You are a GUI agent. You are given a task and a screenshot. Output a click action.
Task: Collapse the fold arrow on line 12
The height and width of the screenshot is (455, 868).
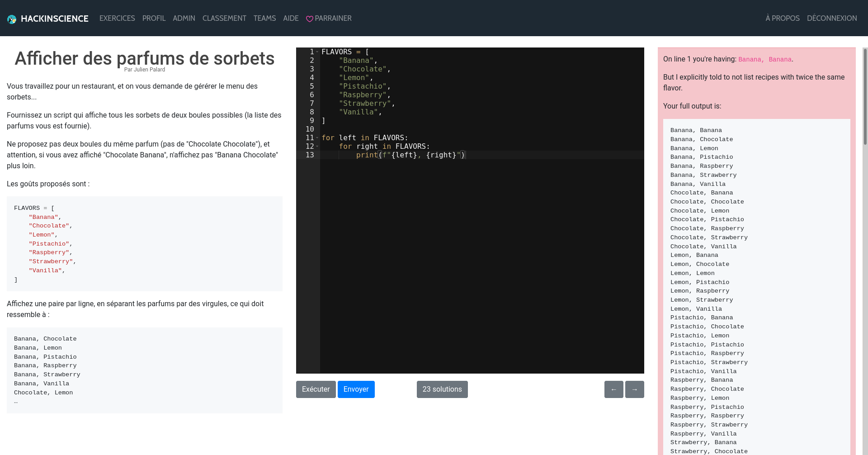click(317, 147)
